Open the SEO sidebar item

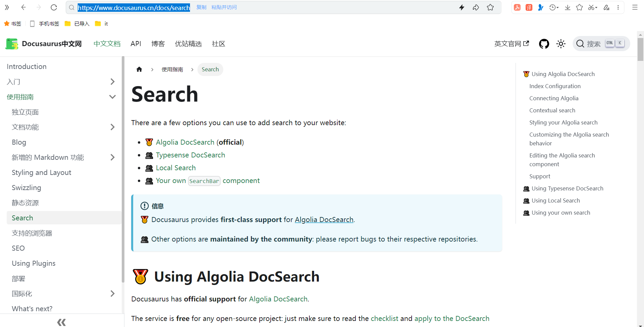pos(18,248)
